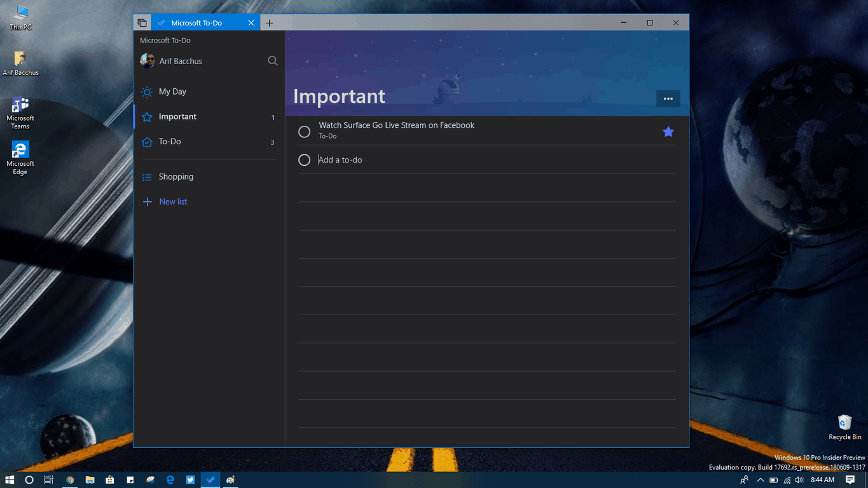Viewport: 868px width, 488px height.
Task: Open the Shopping list
Action: 176,177
